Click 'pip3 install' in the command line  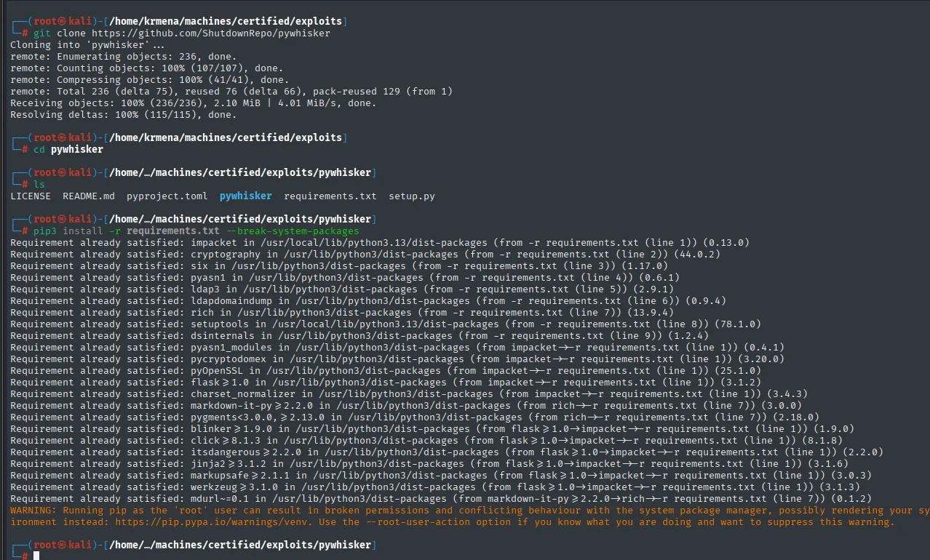pos(68,231)
